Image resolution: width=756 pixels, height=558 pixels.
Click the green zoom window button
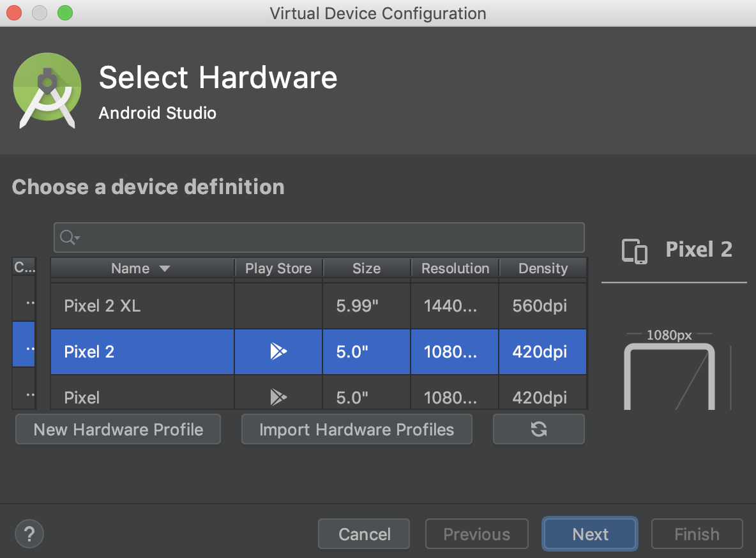click(65, 13)
